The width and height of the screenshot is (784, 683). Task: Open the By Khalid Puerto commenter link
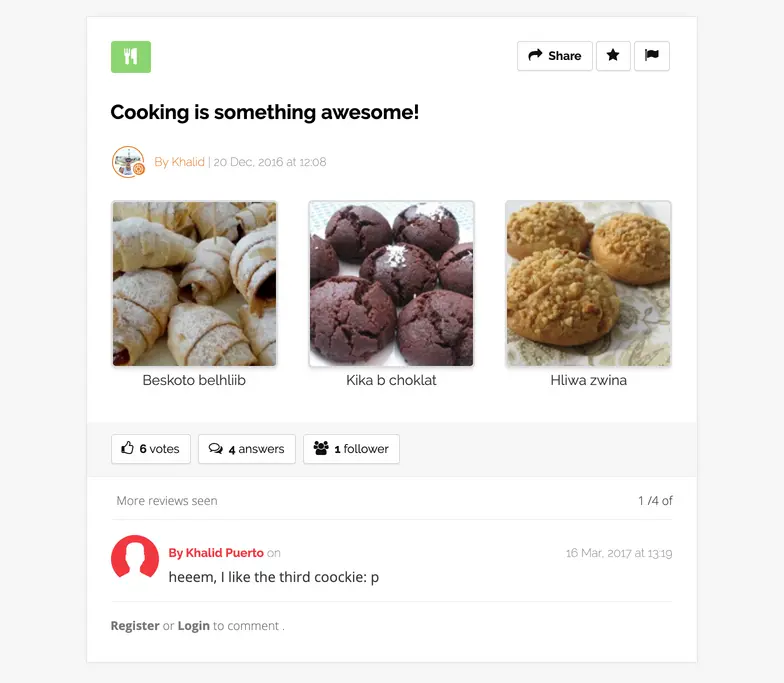tap(216, 553)
